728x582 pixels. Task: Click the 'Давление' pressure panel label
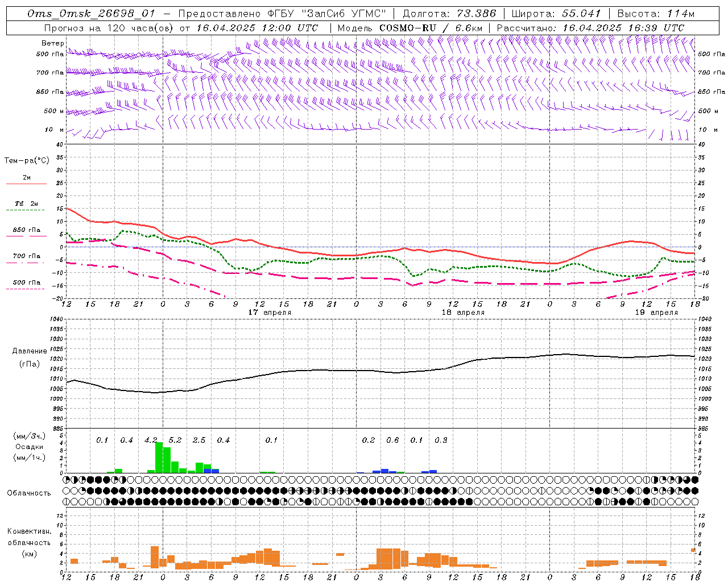(x=29, y=351)
